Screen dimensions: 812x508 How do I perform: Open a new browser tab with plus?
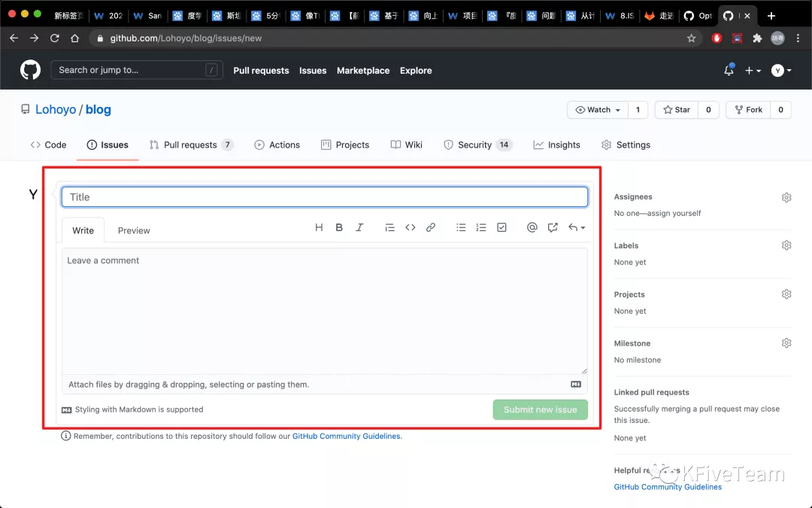[771, 16]
